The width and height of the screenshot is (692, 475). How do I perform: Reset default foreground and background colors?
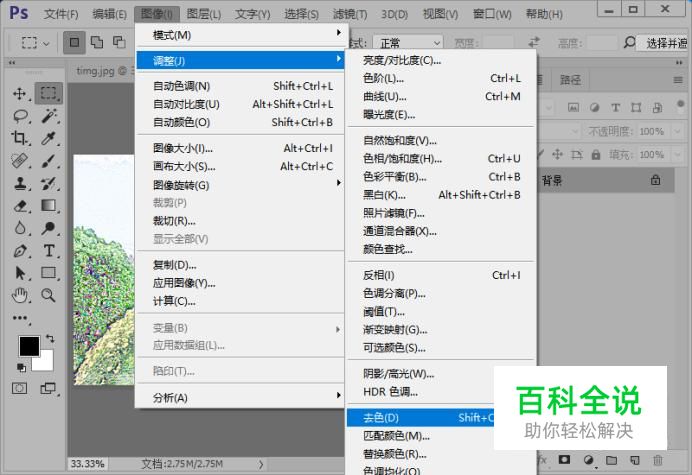[21, 367]
